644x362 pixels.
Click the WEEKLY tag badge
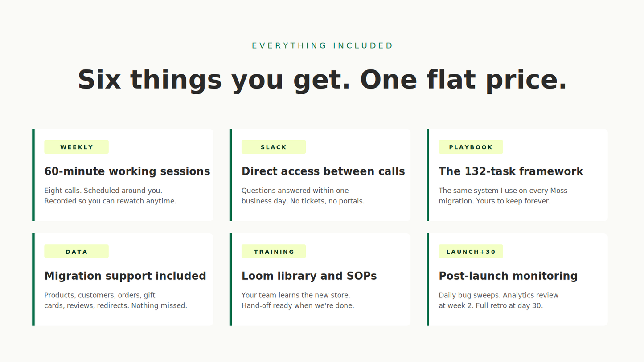click(76, 147)
